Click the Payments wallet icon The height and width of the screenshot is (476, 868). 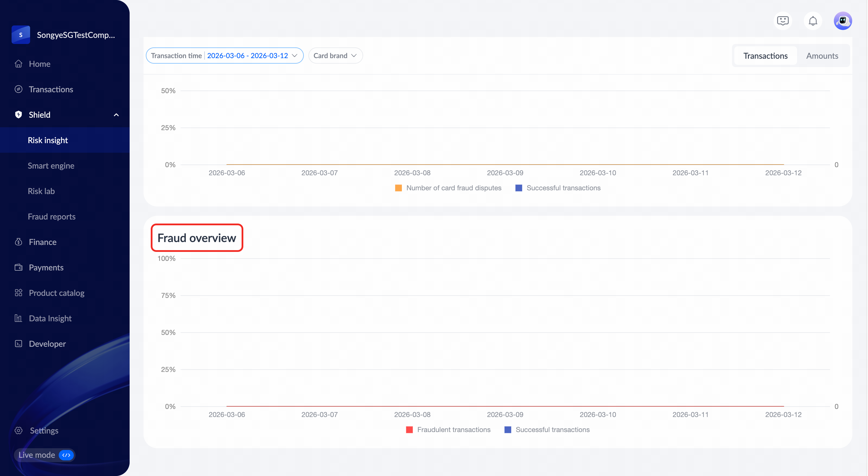pos(19,267)
